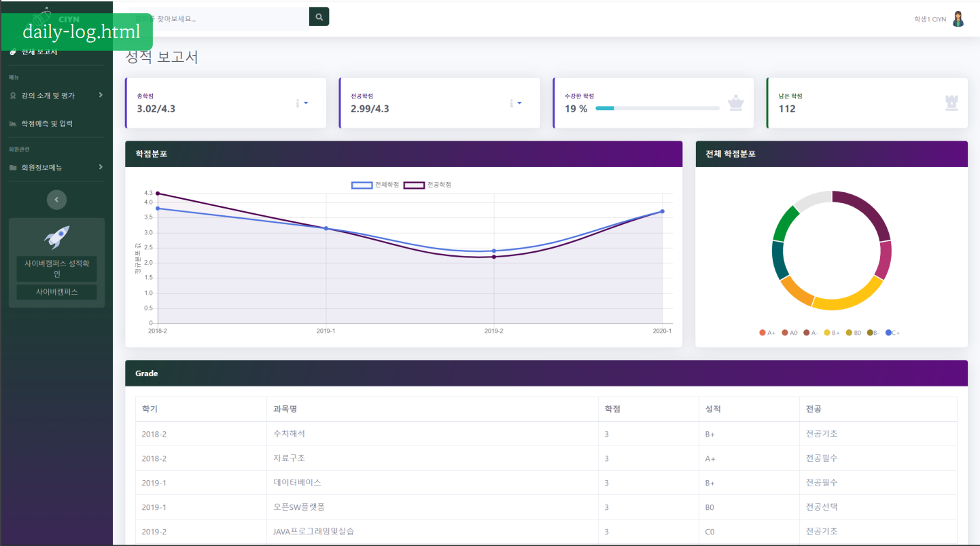Click the dark purple donut segment
This screenshot has height=546, width=980.
pos(867,212)
